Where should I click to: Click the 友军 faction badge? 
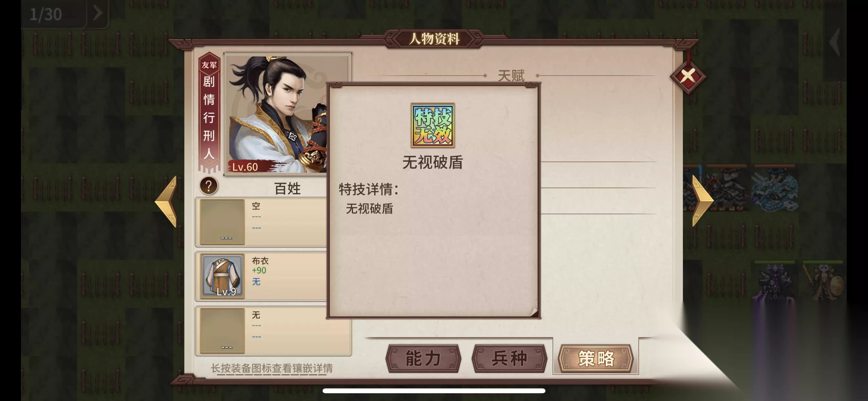(209, 65)
